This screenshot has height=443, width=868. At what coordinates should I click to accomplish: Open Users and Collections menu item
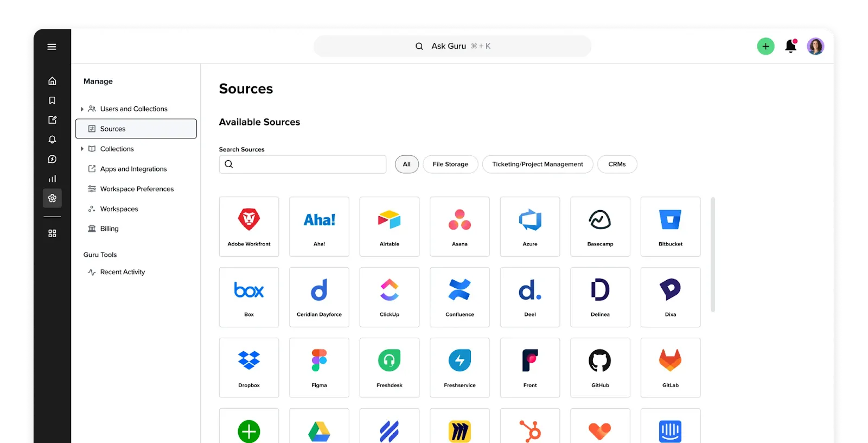tap(133, 109)
